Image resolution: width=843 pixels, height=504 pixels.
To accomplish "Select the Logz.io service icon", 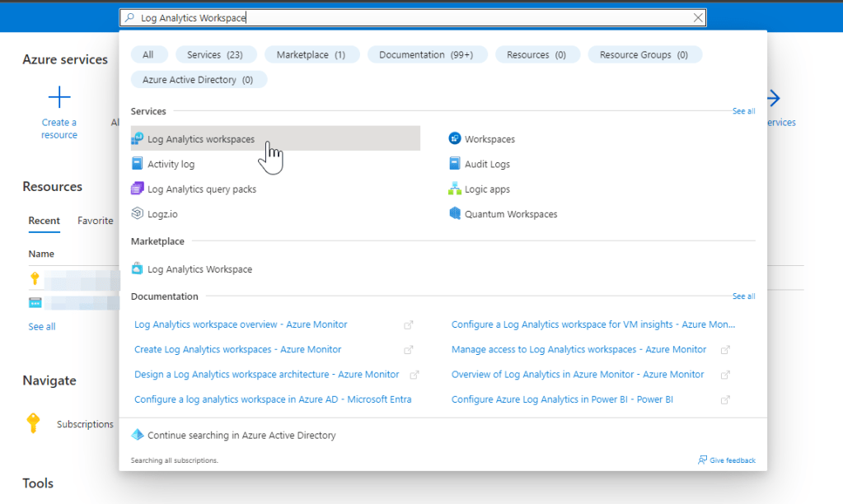I will tap(138, 213).
